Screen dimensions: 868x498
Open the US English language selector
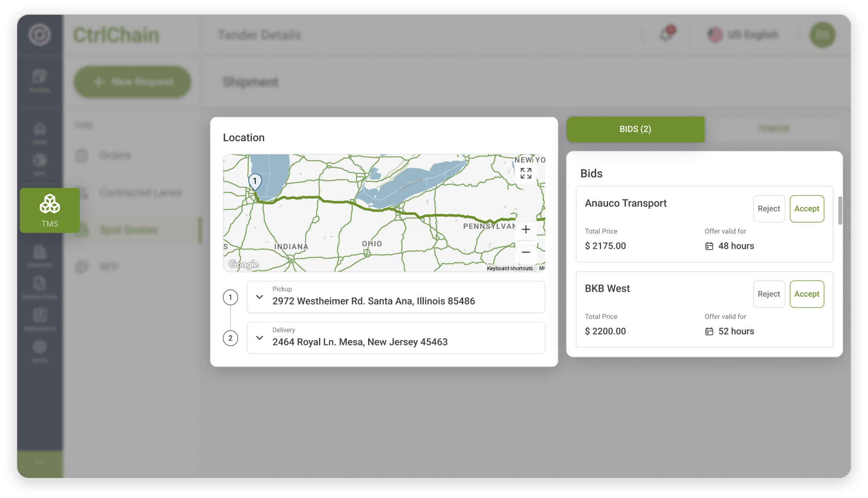(x=743, y=35)
